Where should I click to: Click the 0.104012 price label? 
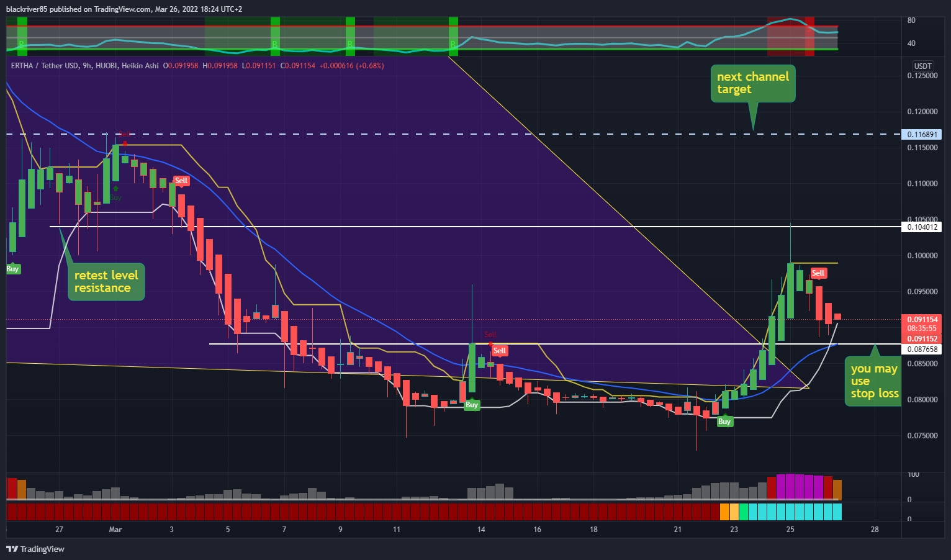click(x=922, y=227)
